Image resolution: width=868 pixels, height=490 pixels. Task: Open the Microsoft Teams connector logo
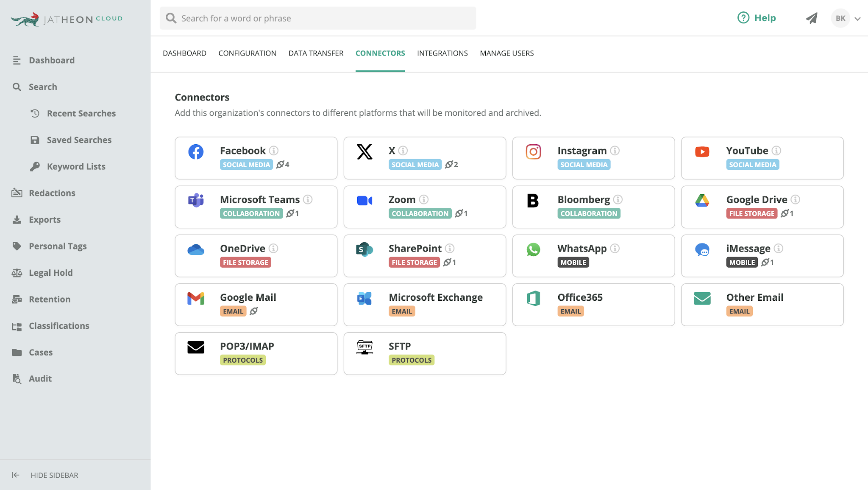tap(196, 200)
